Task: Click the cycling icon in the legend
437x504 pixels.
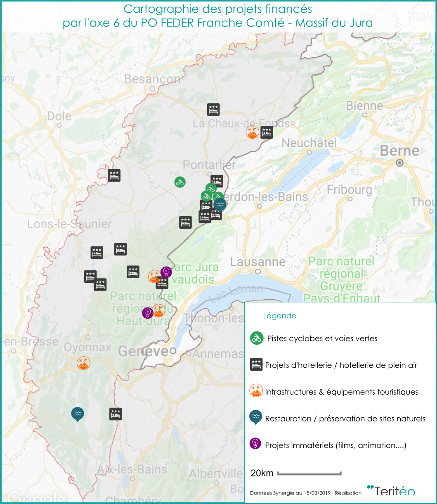Action: click(256, 338)
